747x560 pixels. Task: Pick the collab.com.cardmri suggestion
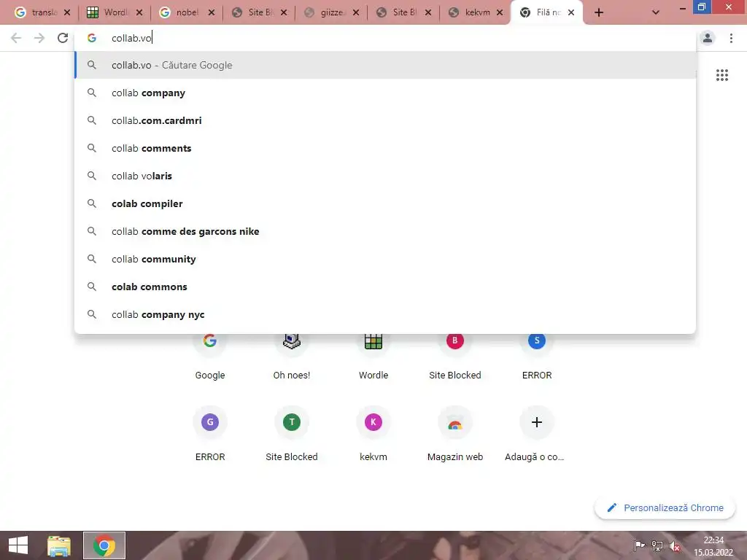click(x=385, y=120)
